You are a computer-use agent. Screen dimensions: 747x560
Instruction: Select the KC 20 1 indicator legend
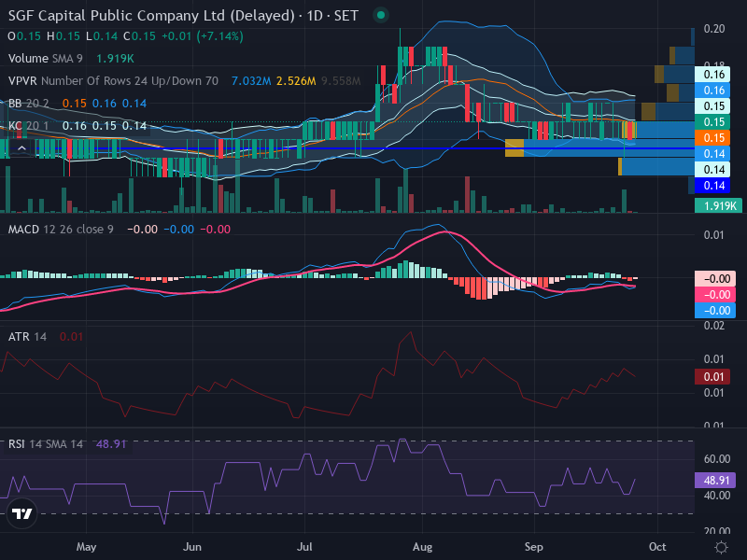pyautogui.click(x=29, y=126)
